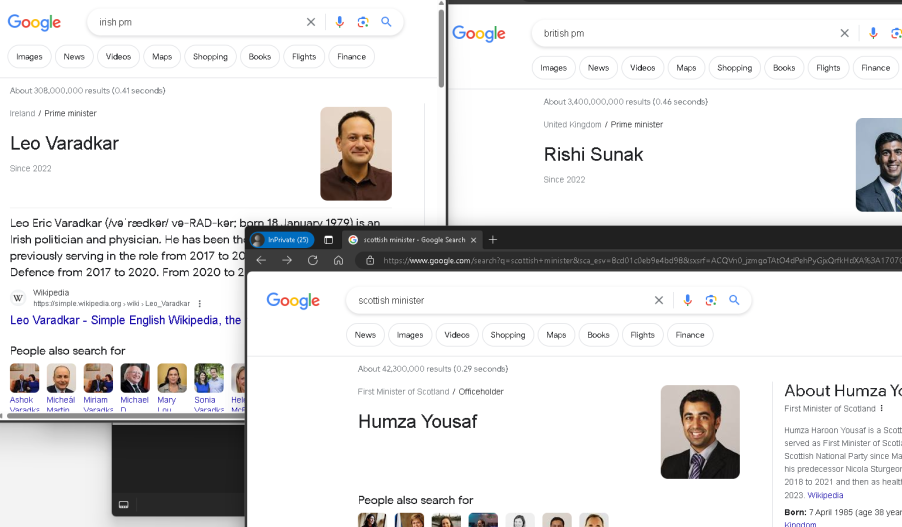Click Rishi Sunak portrait photo

(879, 165)
